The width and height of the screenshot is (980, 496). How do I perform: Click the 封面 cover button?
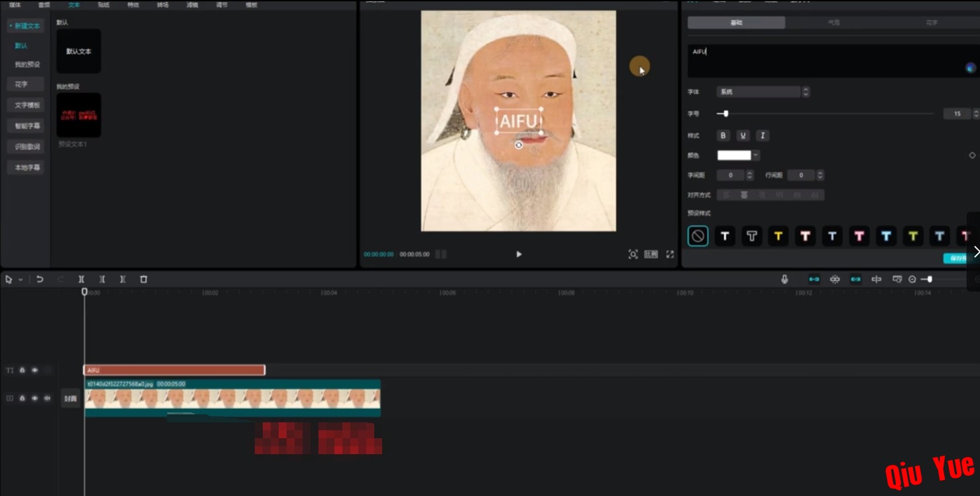coord(70,398)
